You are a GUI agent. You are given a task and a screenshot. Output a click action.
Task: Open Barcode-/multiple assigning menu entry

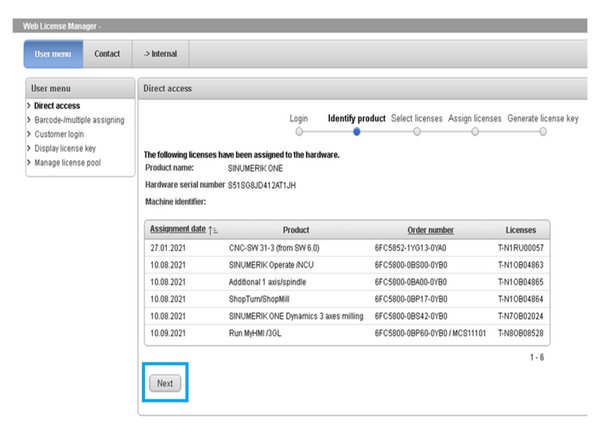pos(79,120)
